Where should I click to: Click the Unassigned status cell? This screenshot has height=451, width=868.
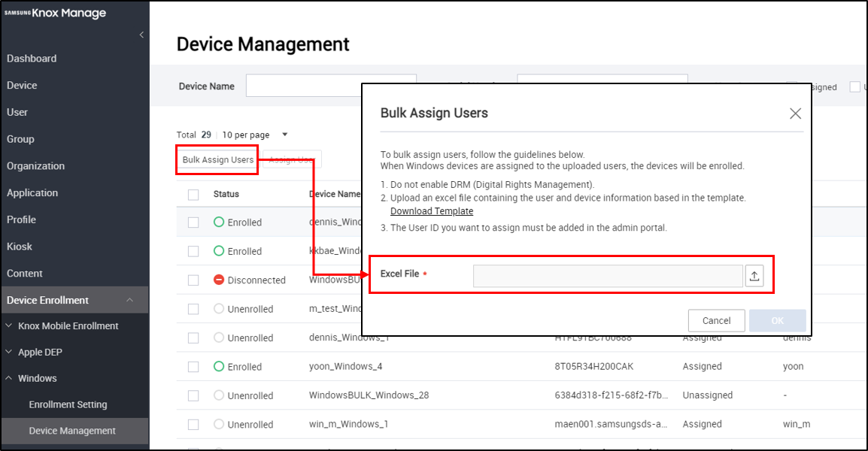pos(708,395)
